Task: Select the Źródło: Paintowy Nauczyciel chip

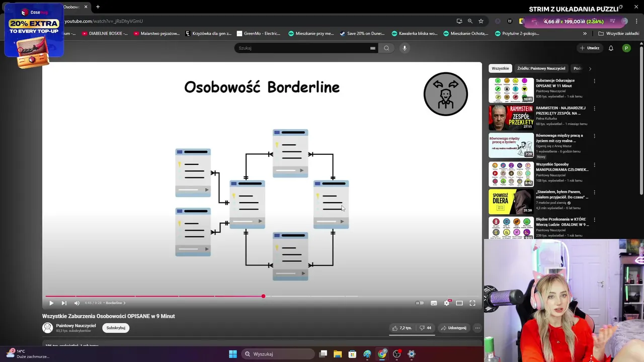Action: [541, 68]
